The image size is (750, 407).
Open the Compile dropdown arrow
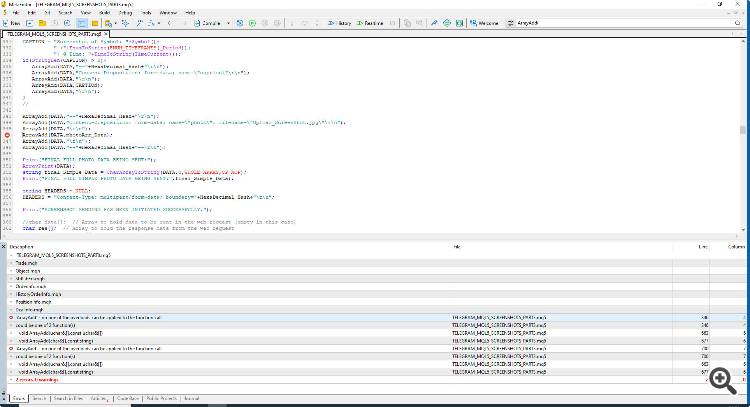(228, 23)
